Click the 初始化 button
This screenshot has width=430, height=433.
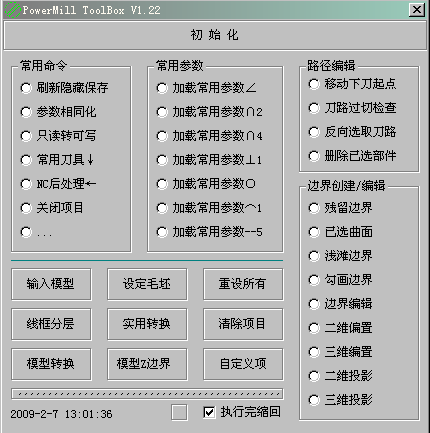pyautogui.click(x=215, y=35)
